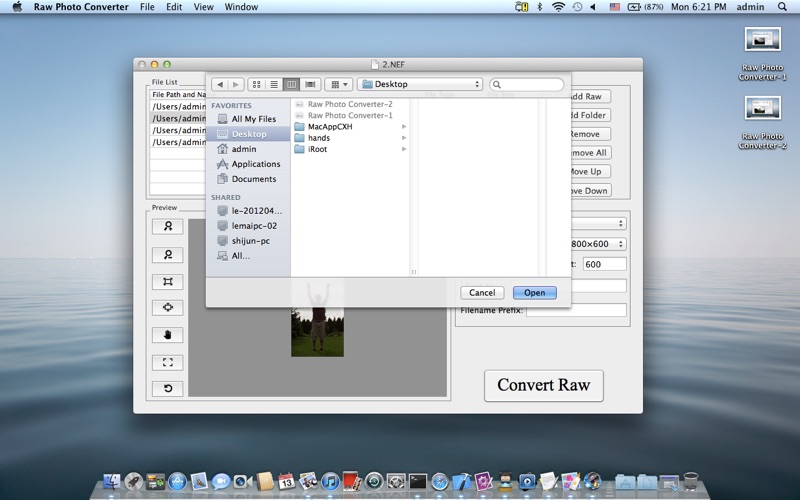Click the rotate counterclockwise arrow tool
The width and height of the screenshot is (800, 500).
(167, 388)
